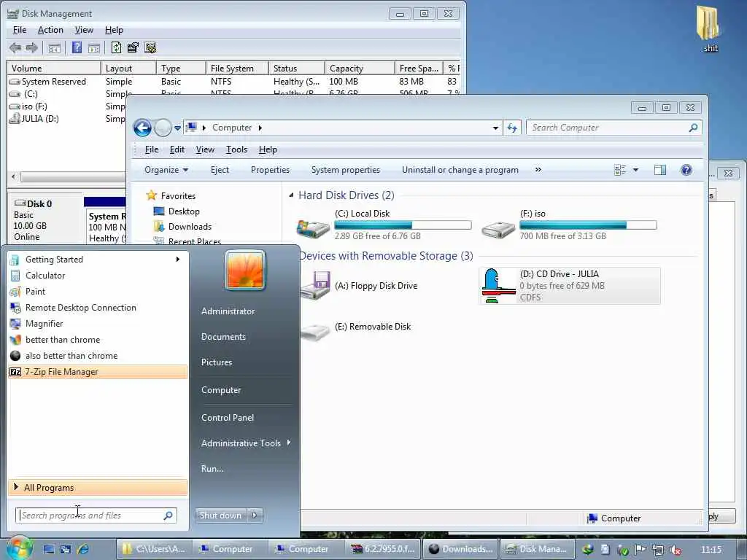This screenshot has height=560, width=747.
Task: Click Eject on the Explorer toolbar
Action: (220, 170)
